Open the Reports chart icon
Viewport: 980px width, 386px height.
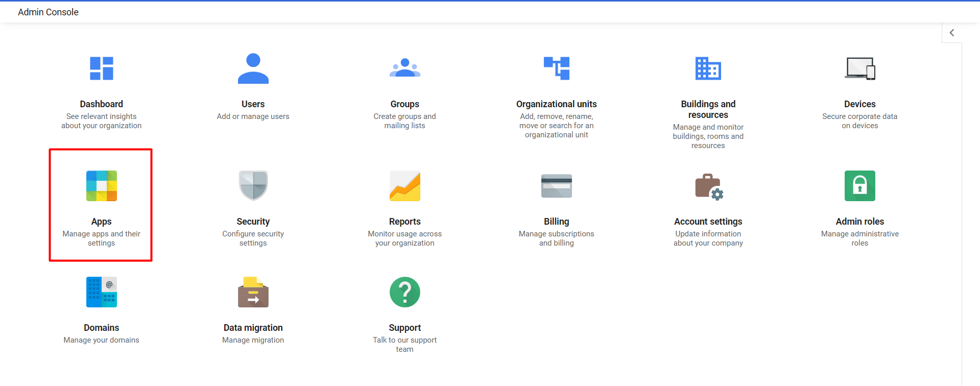pyautogui.click(x=405, y=186)
